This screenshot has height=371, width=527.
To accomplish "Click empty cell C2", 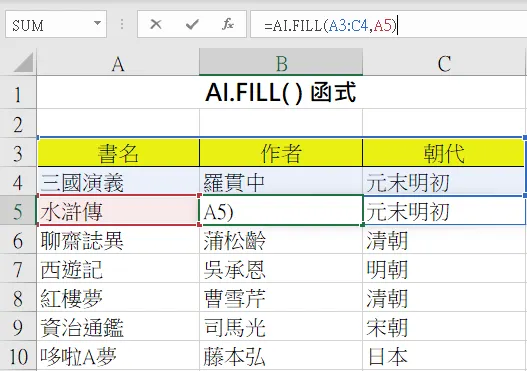I will [444, 123].
